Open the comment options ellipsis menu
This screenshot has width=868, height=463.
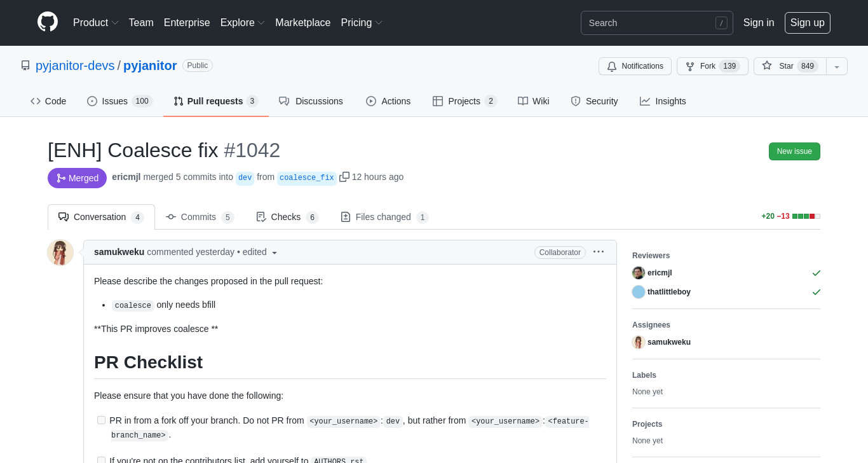(599, 252)
